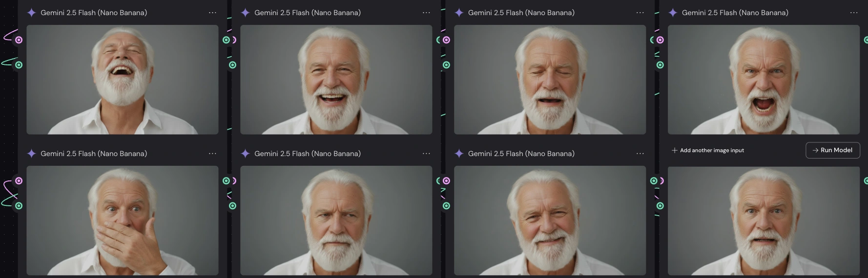Viewport: 868px width, 278px height.
Task: Select image of stern frowning man
Action: point(336,220)
